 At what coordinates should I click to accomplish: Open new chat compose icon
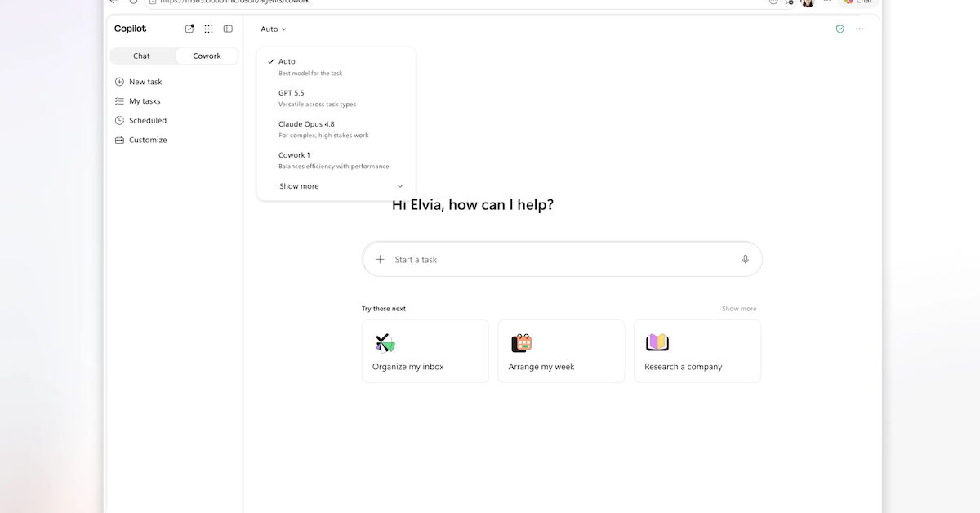189,29
